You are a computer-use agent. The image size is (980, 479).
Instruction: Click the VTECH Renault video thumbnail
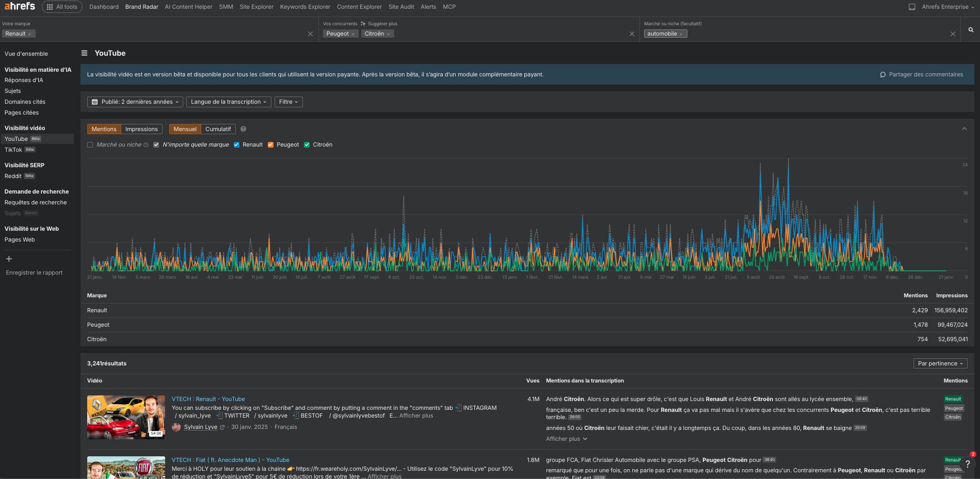(126, 417)
